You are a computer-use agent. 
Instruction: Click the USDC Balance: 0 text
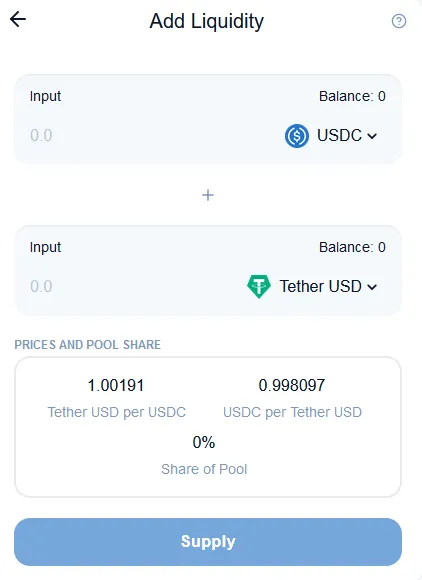352,96
